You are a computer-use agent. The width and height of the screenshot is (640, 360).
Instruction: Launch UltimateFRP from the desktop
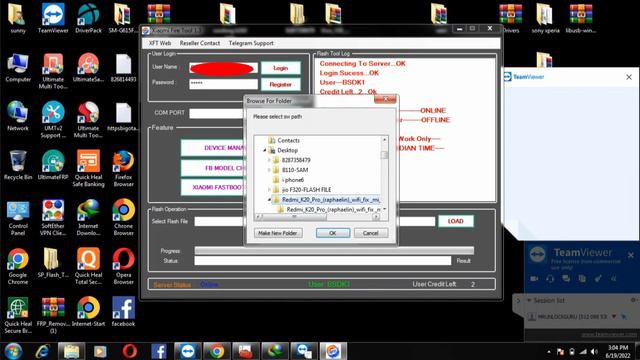coord(53,165)
